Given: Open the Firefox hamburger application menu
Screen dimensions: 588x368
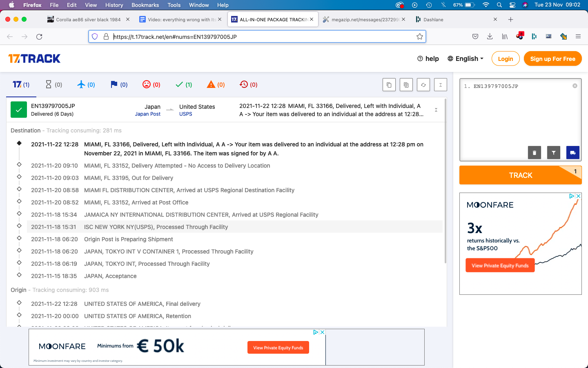Looking at the screenshot, I should [578, 36].
